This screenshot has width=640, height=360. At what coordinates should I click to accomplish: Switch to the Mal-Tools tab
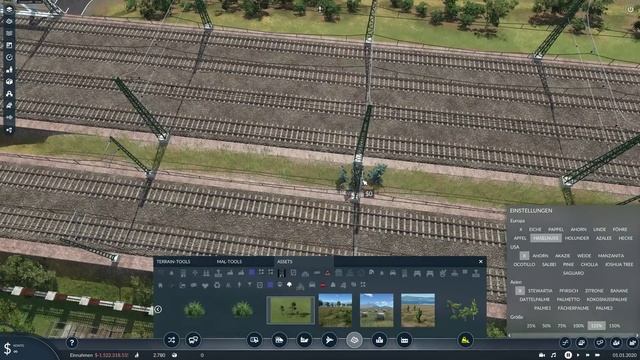pos(229,262)
